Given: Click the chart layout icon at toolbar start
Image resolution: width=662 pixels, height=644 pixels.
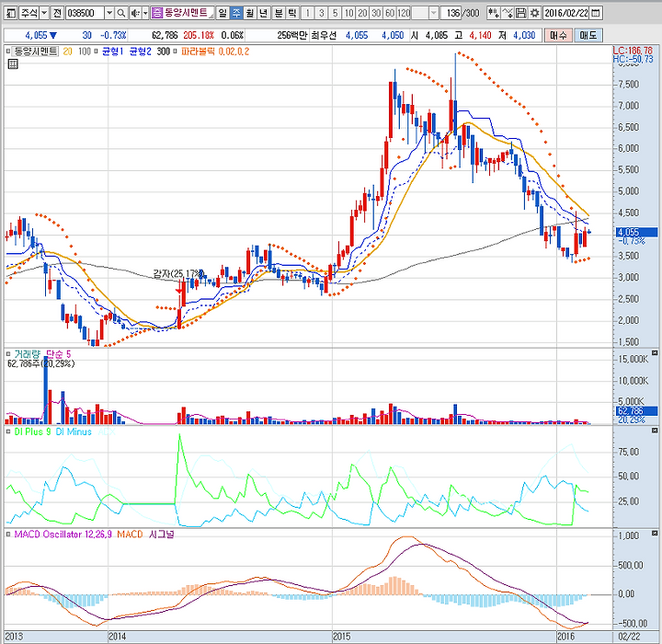Looking at the screenshot, I should [x=10, y=13].
